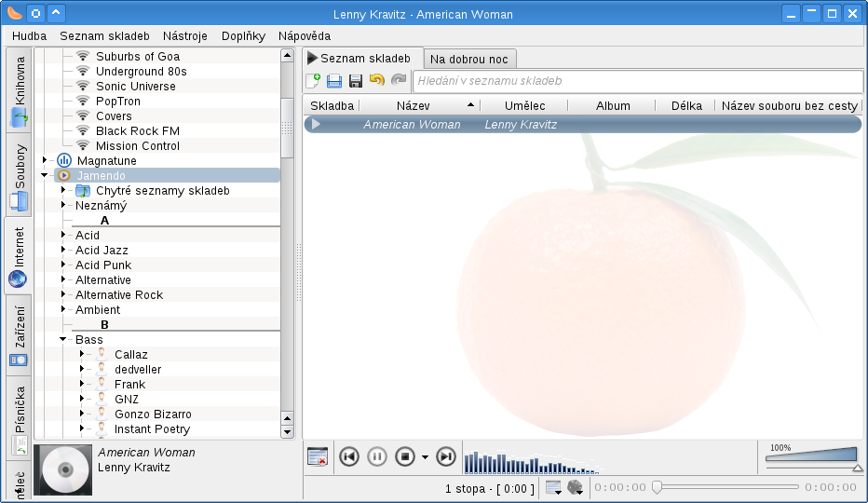
Task: Expand the Gonzo Bizarro artist
Action: 82,414
